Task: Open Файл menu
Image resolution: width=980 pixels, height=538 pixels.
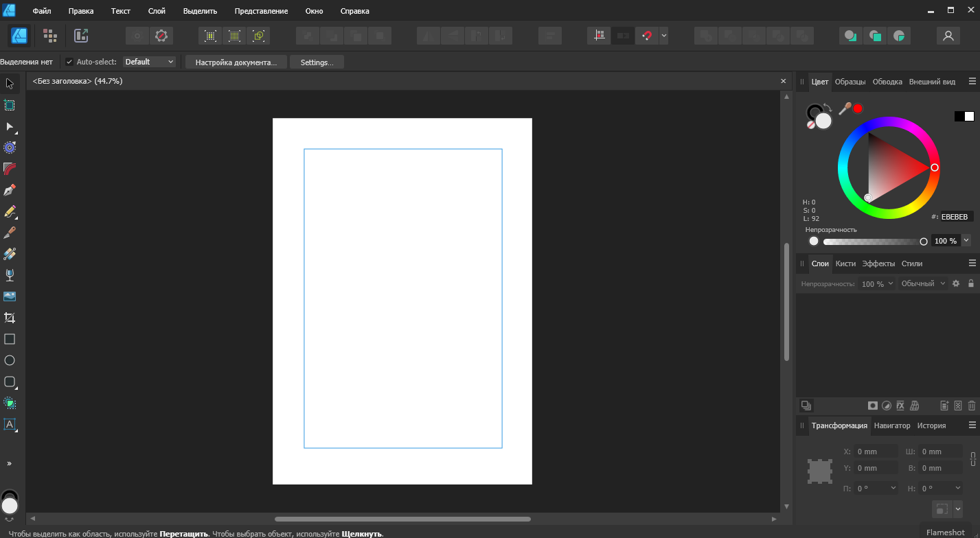Action: pos(41,11)
